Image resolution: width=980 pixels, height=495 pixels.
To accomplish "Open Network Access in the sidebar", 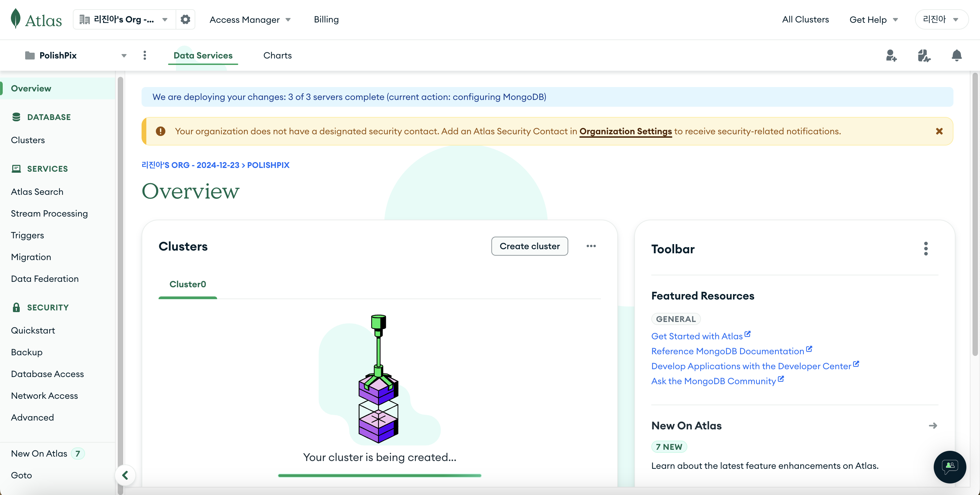I will (44, 395).
